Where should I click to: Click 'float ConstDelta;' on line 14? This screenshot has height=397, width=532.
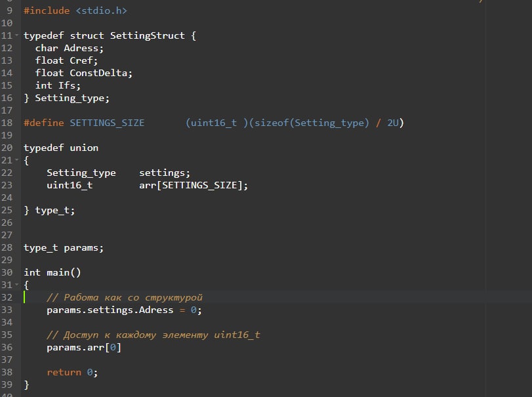(x=84, y=73)
